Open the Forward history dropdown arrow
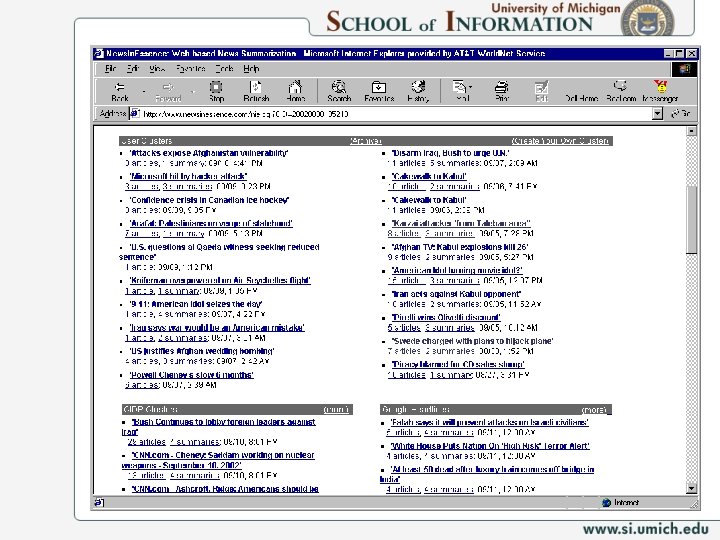This screenshot has width=720, height=540. click(193, 91)
